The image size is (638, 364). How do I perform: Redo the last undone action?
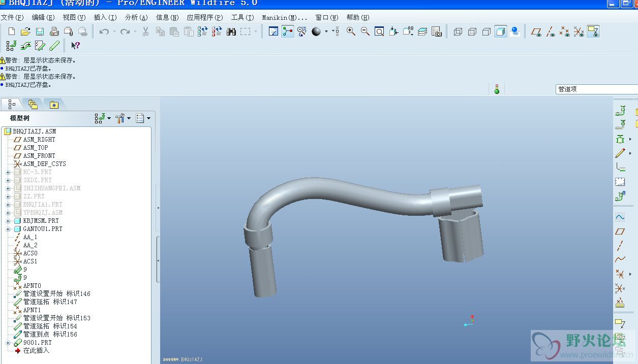[x=125, y=31]
